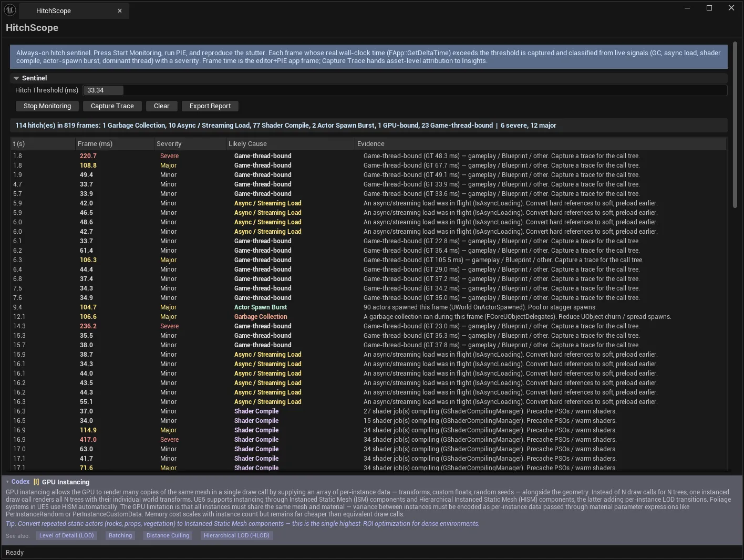This screenshot has height=560, width=744.
Task: Click the 27 shader job(s) compiling evidence
Action: click(490, 411)
